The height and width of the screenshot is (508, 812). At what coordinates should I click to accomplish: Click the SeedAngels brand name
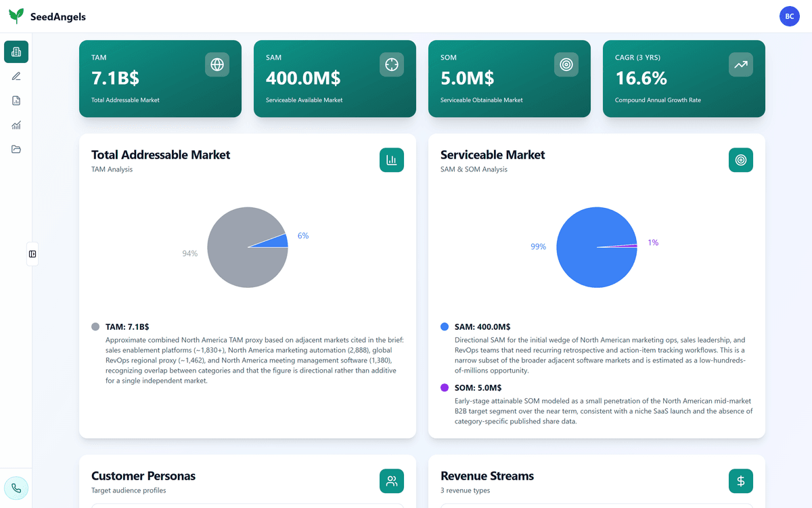click(58, 16)
